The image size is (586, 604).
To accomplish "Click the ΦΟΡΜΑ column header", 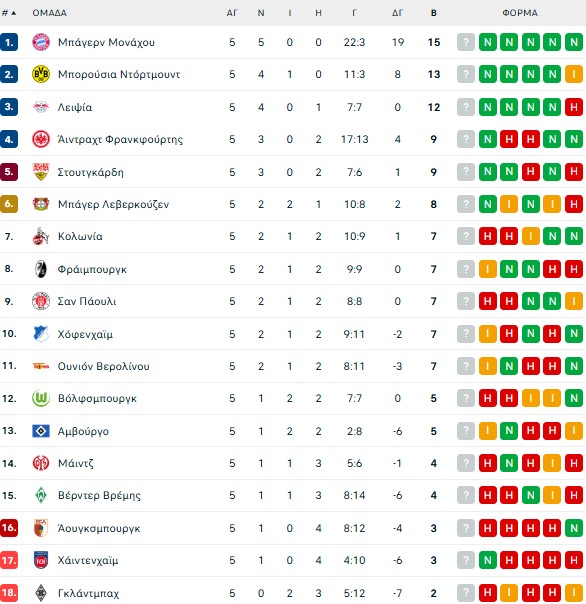I will pos(520,13).
